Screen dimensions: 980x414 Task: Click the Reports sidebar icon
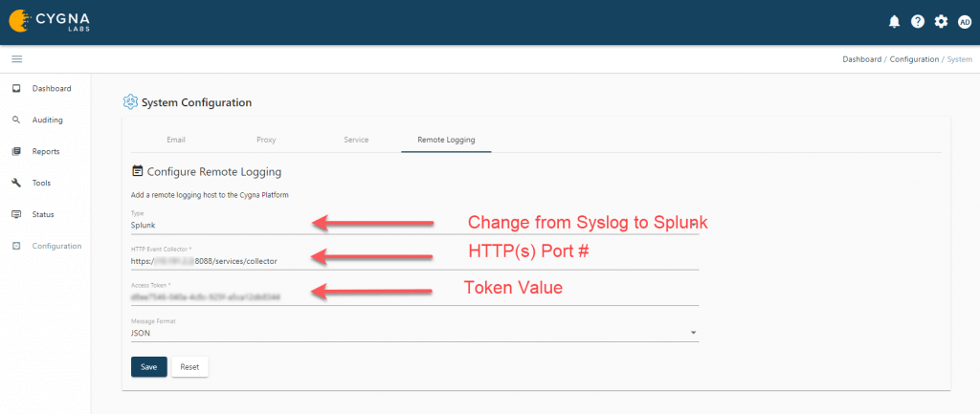click(16, 152)
